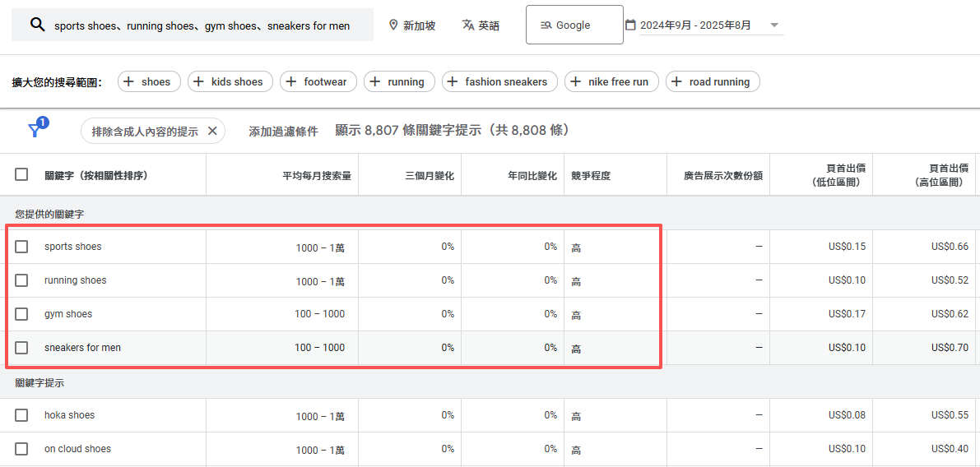Sort by 平均每月搜索量 column header
Screen dimensions: 980x467
[x=316, y=175]
